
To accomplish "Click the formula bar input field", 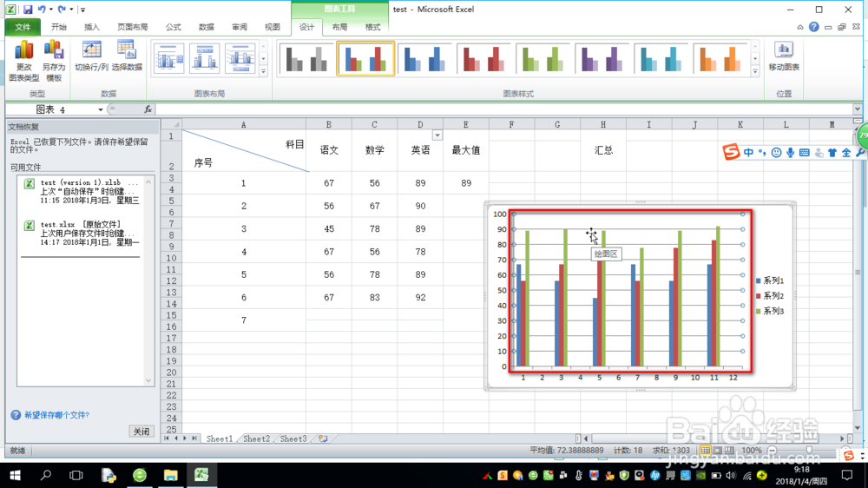I will tap(503, 109).
